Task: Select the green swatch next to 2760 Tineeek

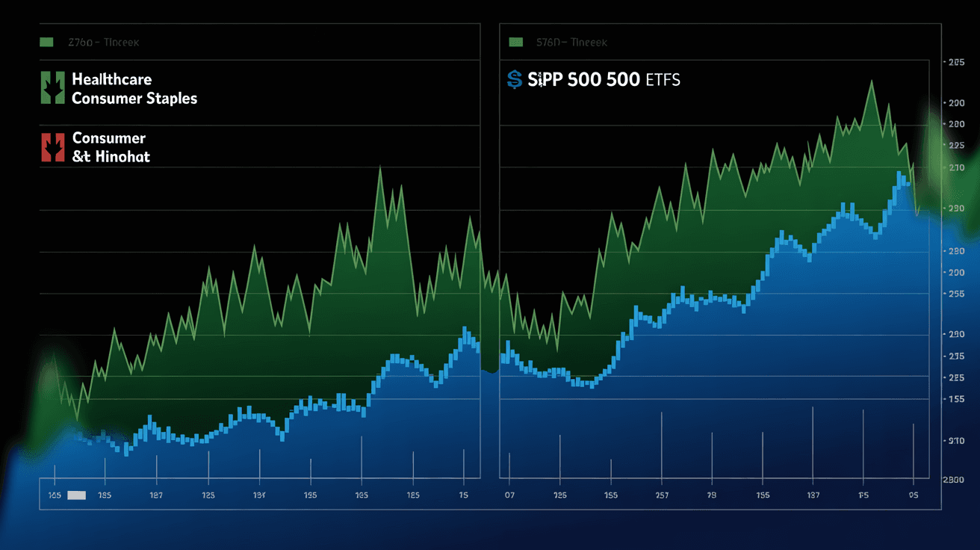Action: [46, 43]
